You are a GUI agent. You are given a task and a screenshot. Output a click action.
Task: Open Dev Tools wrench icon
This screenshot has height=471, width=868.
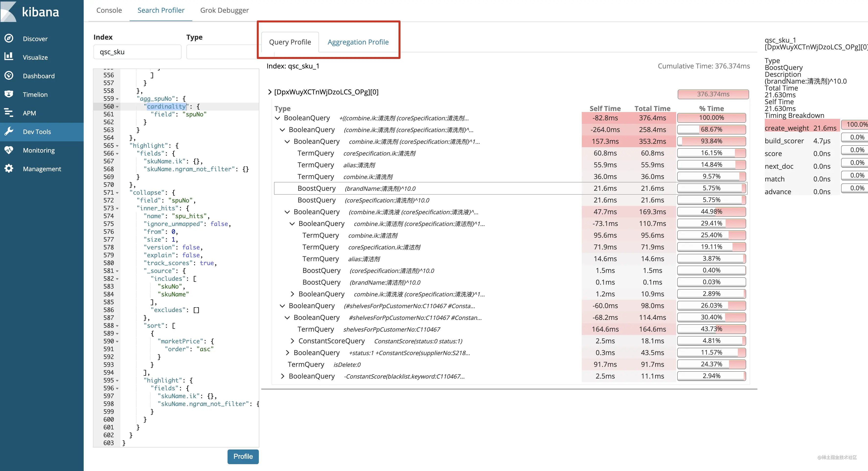tap(9, 131)
